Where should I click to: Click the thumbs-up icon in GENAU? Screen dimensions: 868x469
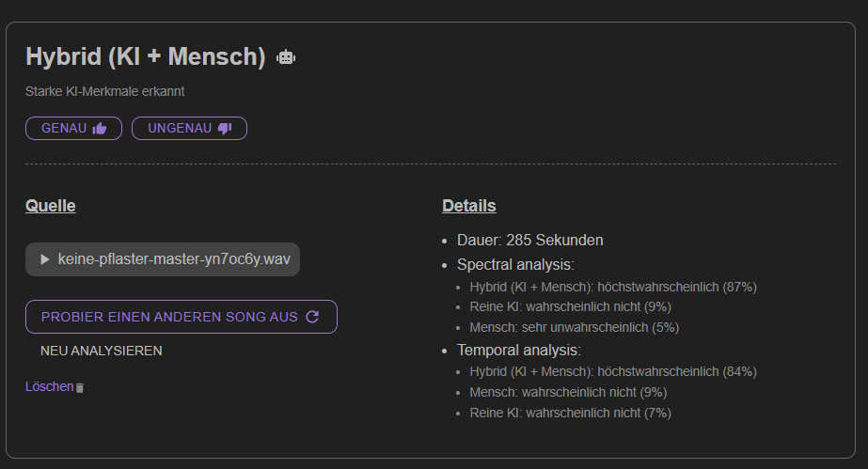point(100,129)
